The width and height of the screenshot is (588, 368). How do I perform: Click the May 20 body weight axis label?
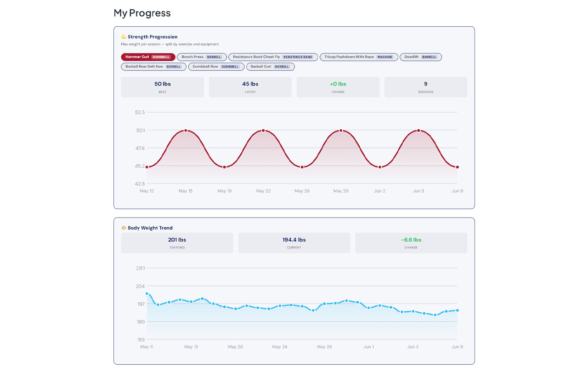click(235, 347)
